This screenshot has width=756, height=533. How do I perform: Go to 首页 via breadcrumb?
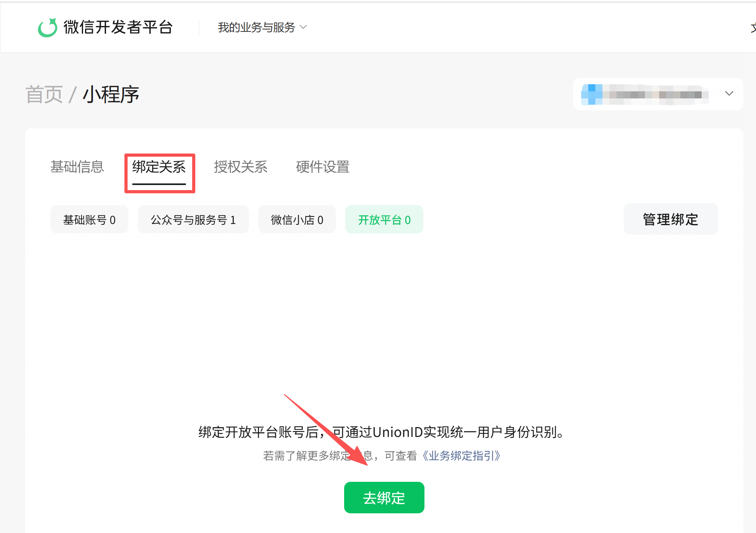44,94
